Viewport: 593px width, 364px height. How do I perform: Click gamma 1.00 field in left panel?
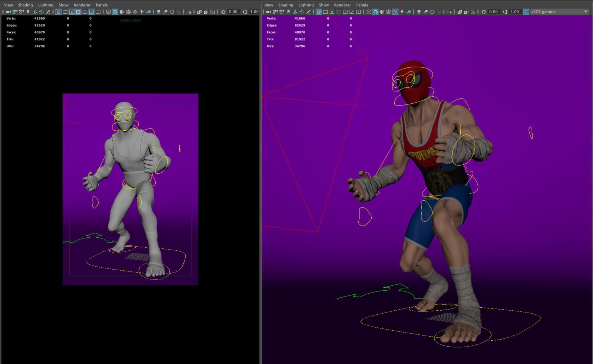point(254,12)
